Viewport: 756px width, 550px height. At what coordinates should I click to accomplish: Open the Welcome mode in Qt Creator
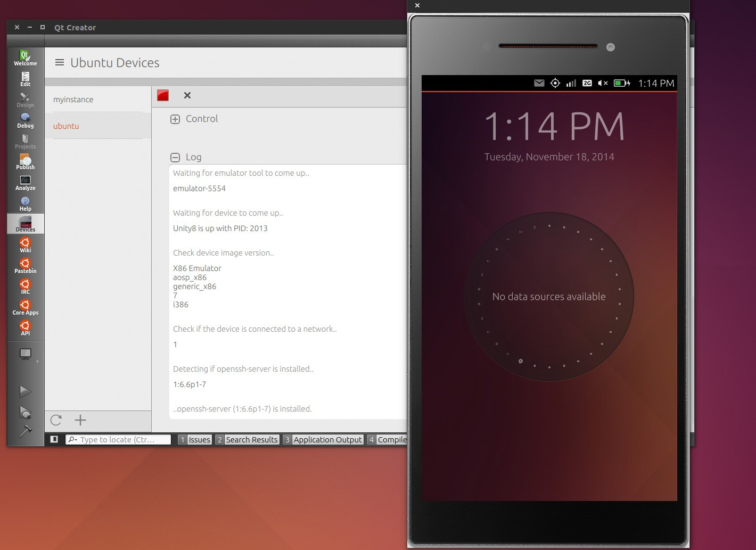[x=25, y=58]
